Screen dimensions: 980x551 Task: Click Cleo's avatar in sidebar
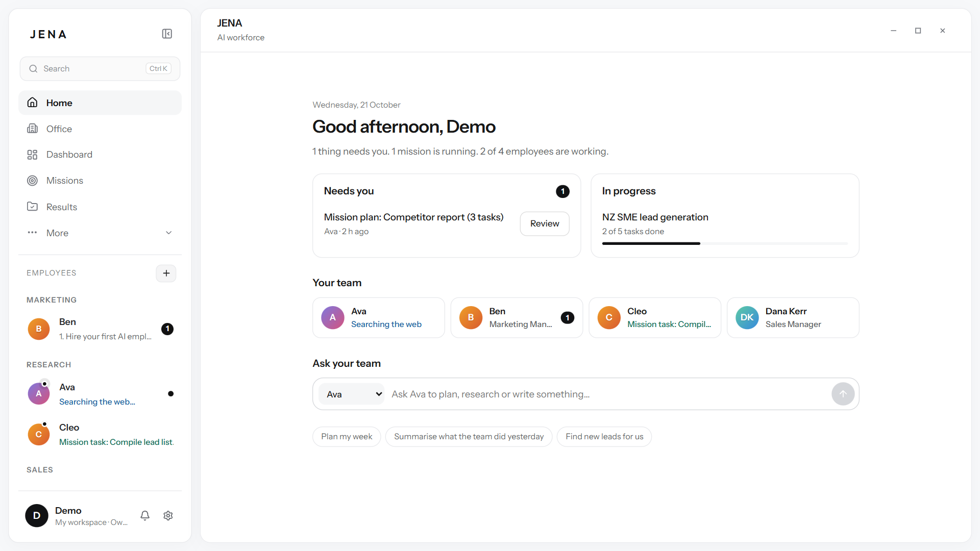click(x=39, y=434)
